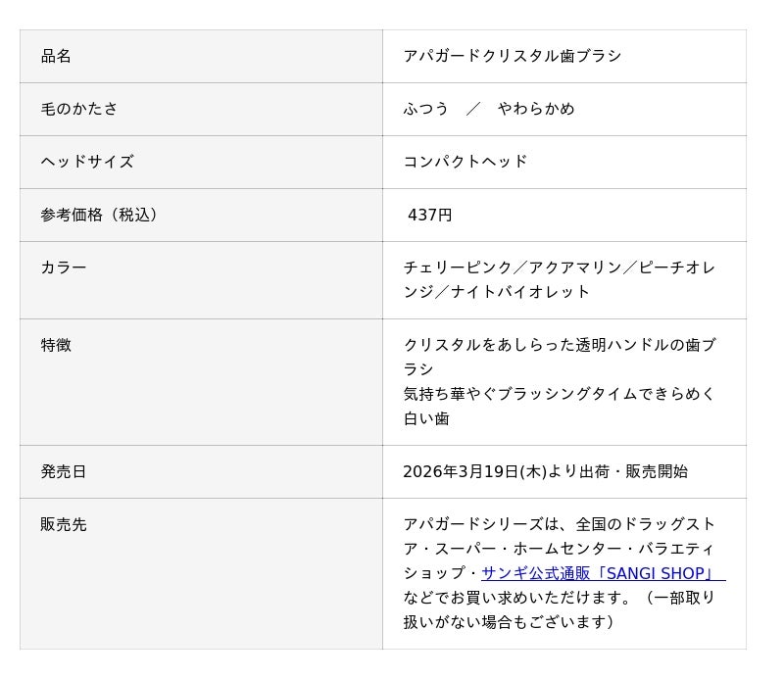784x679 pixels.
Task: Select the 発売日 row label
Action: (x=63, y=471)
